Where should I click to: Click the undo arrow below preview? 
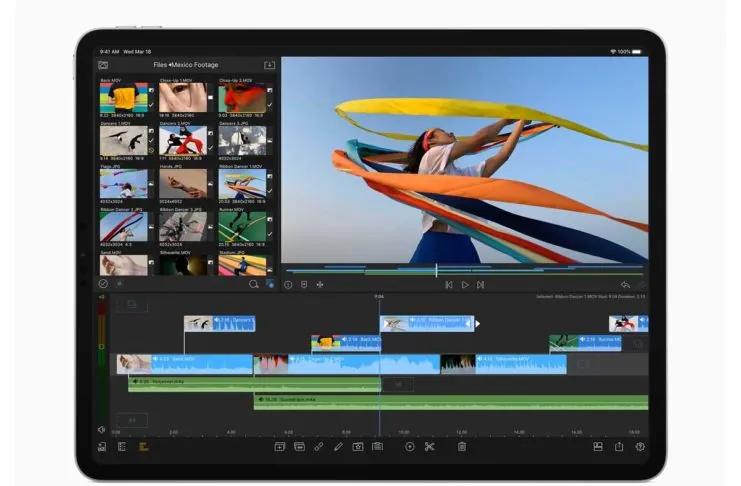click(x=625, y=285)
